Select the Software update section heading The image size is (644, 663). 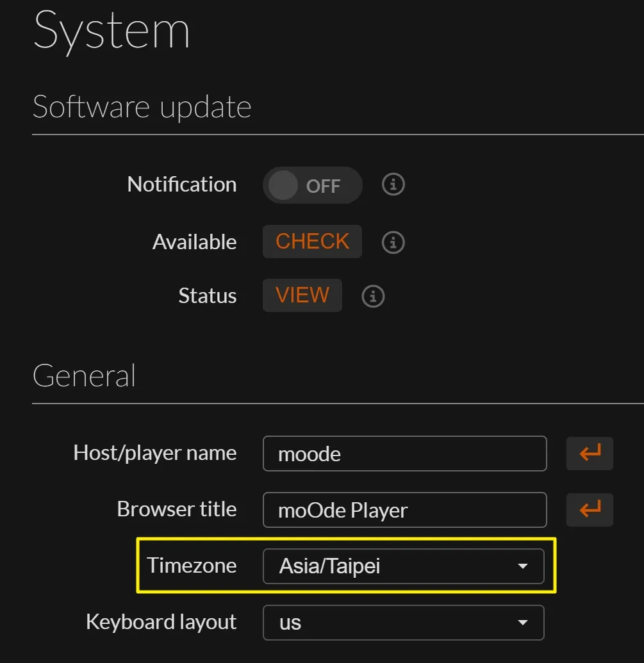142,106
